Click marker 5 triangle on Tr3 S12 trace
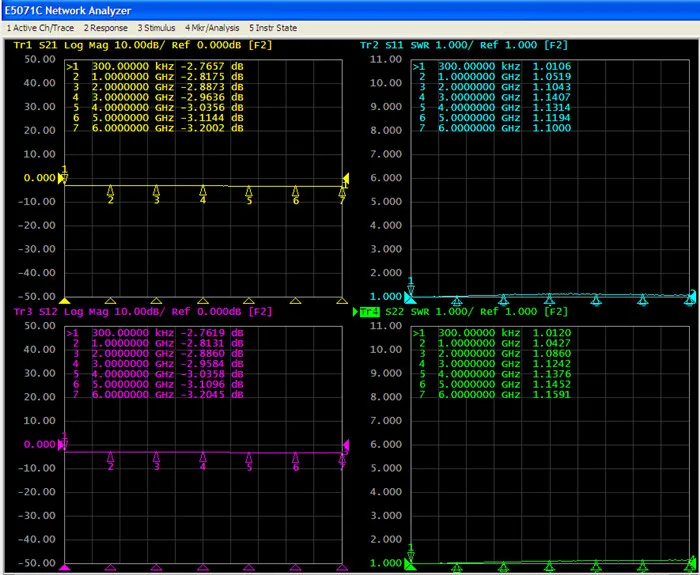The width and height of the screenshot is (700, 575). (249, 457)
